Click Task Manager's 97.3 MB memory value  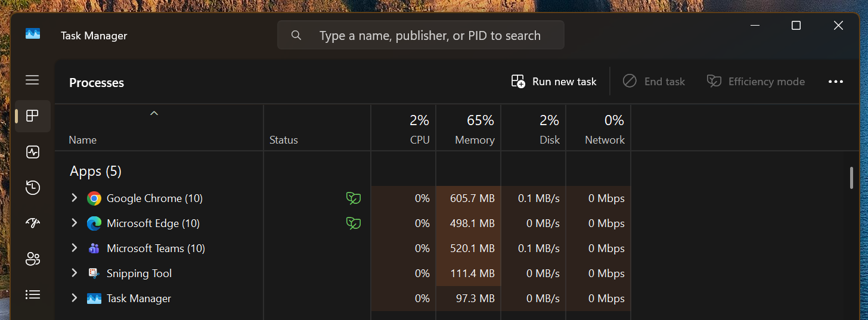(475, 299)
